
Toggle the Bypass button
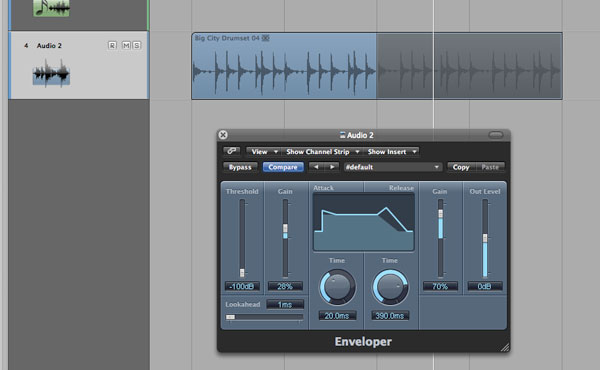(x=240, y=167)
